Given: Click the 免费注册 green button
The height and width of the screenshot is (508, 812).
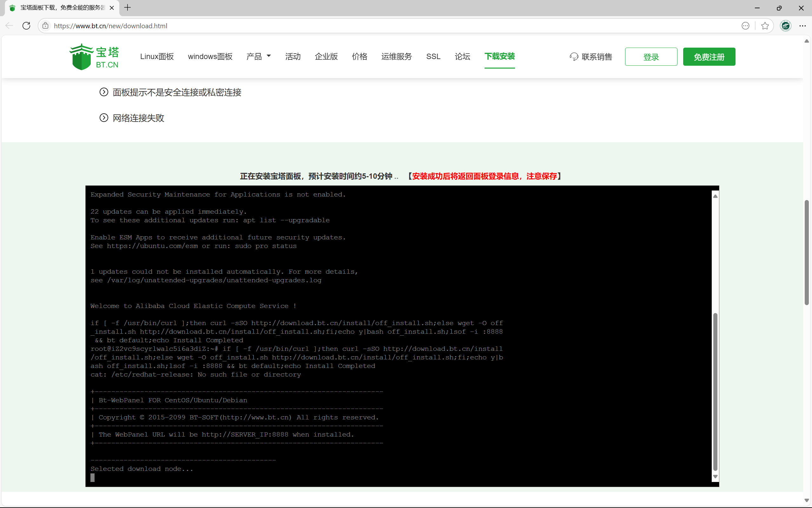Looking at the screenshot, I should click(x=709, y=57).
